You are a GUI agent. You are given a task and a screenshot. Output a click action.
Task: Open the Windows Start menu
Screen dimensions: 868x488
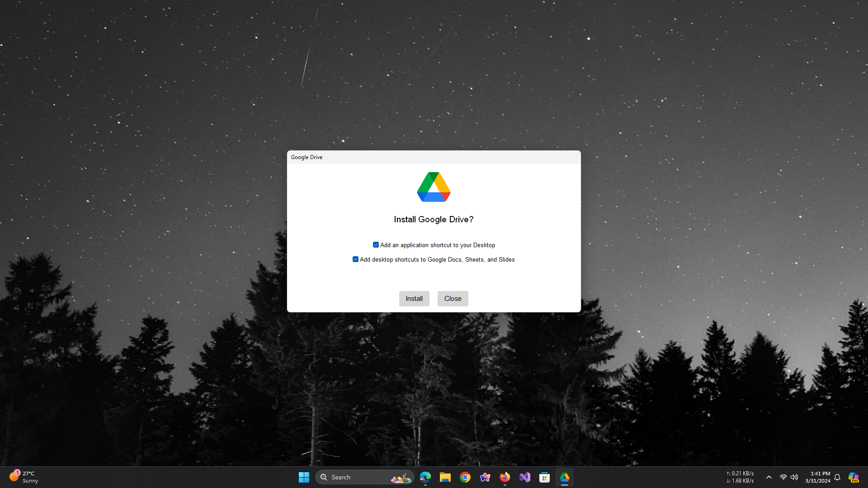[x=304, y=477]
